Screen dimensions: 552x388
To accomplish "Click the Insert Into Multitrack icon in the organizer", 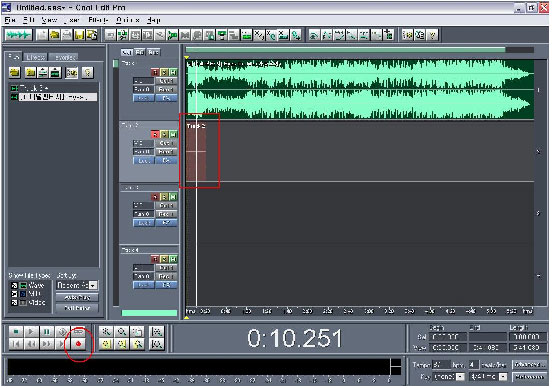I will click(x=43, y=73).
